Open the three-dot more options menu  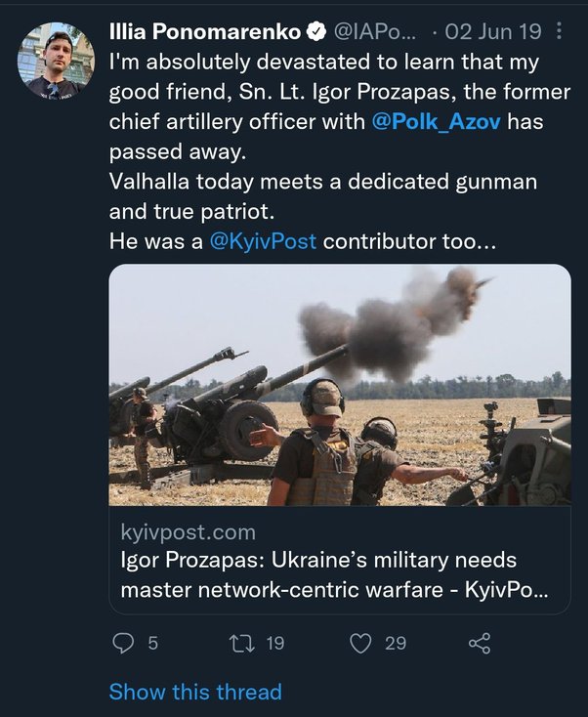pyautogui.click(x=559, y=32)
